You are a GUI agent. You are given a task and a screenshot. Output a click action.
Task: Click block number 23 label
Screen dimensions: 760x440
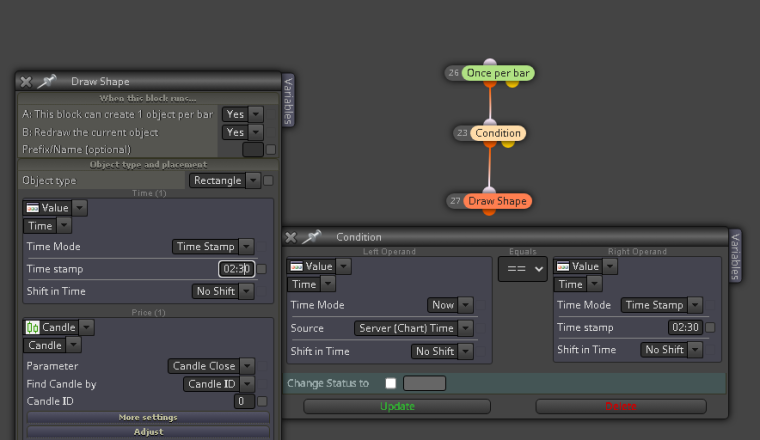pyautogui.click(x=462, y=133)
